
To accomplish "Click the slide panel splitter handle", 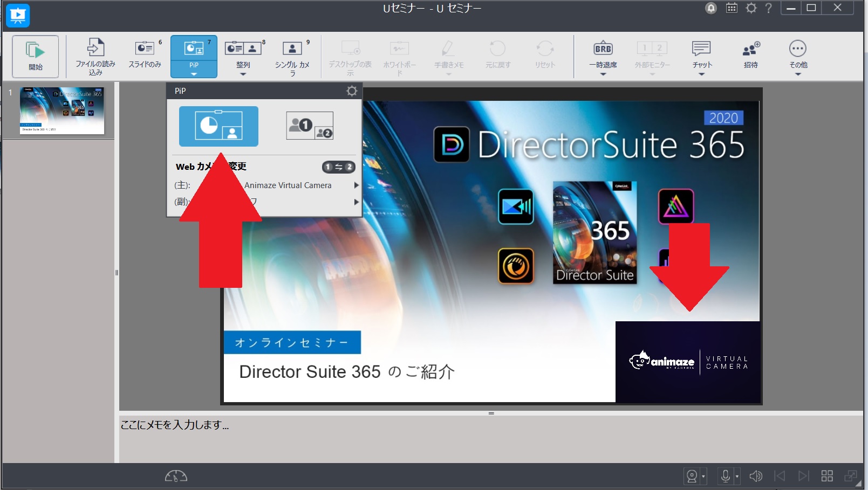I will coord(117,273).
